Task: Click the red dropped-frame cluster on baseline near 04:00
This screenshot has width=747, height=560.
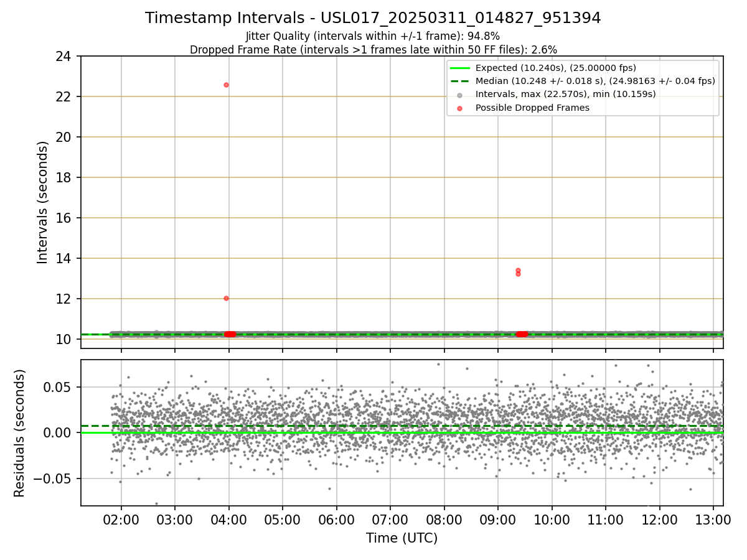Action: point(230,334)
